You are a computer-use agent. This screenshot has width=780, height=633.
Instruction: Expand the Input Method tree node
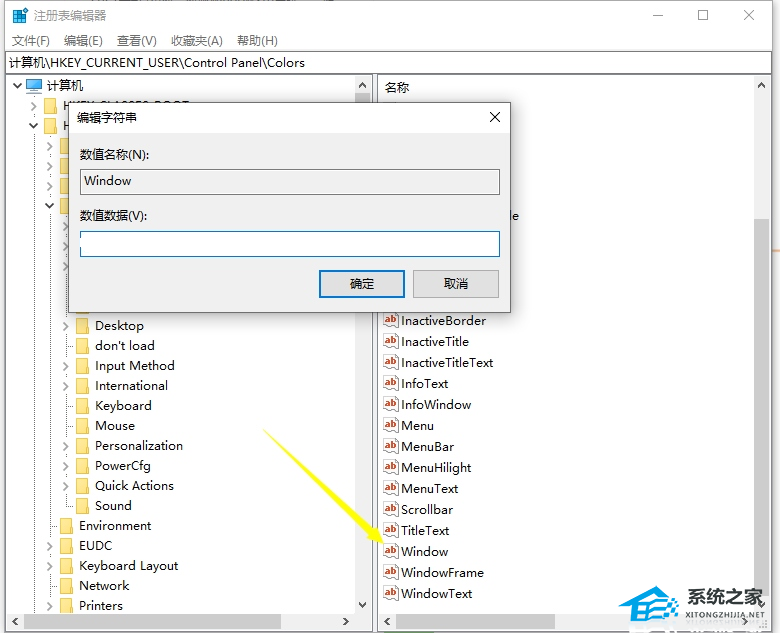click(65, 366)
